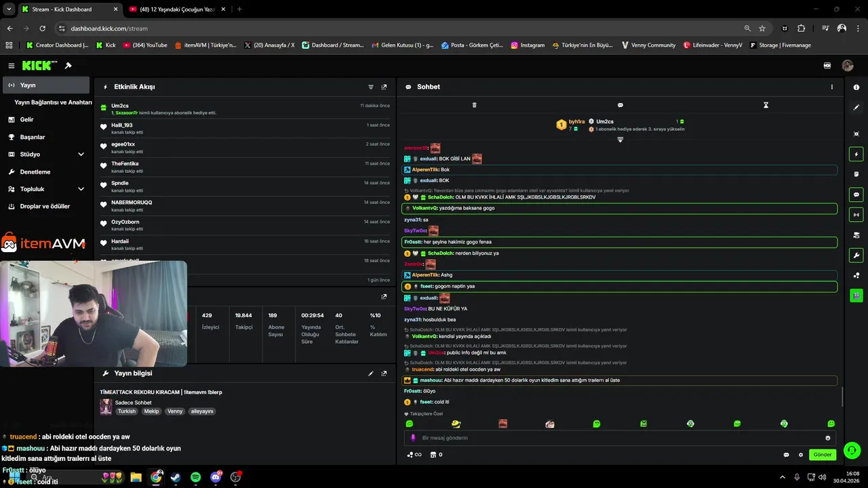The image size is (868, 488).
Task: Click the browser address bar URL
Action: pos(109,28)
